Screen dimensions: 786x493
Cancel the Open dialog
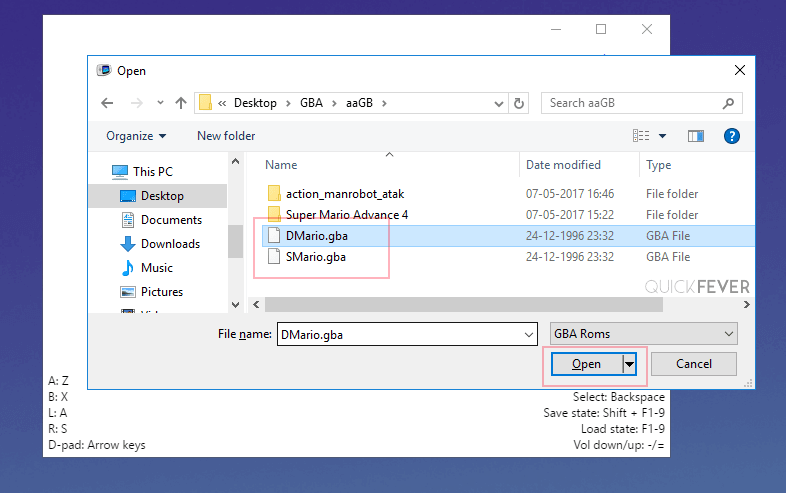point(694,364)
